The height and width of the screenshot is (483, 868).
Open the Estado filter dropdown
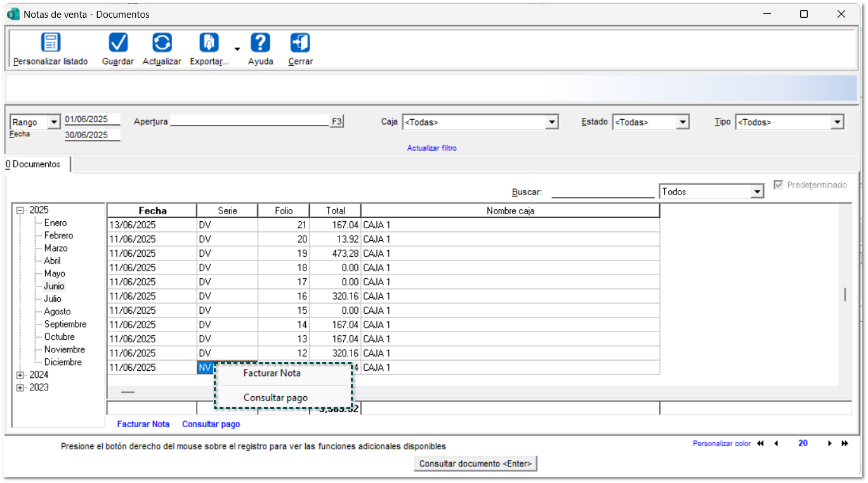683,122
